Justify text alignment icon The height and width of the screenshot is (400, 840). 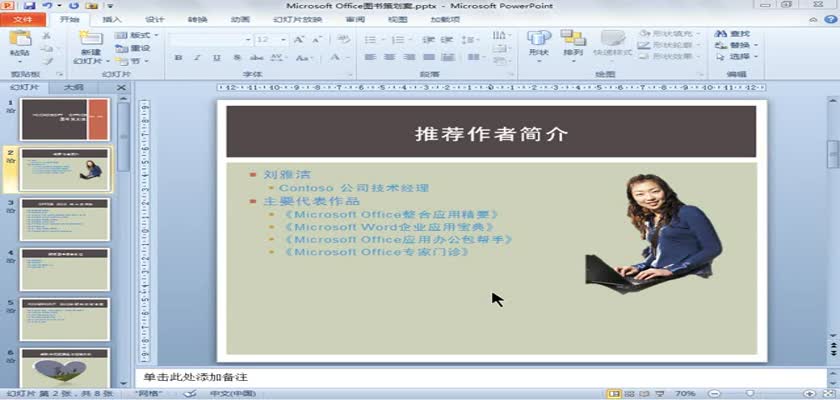click(x=429, y=57)
